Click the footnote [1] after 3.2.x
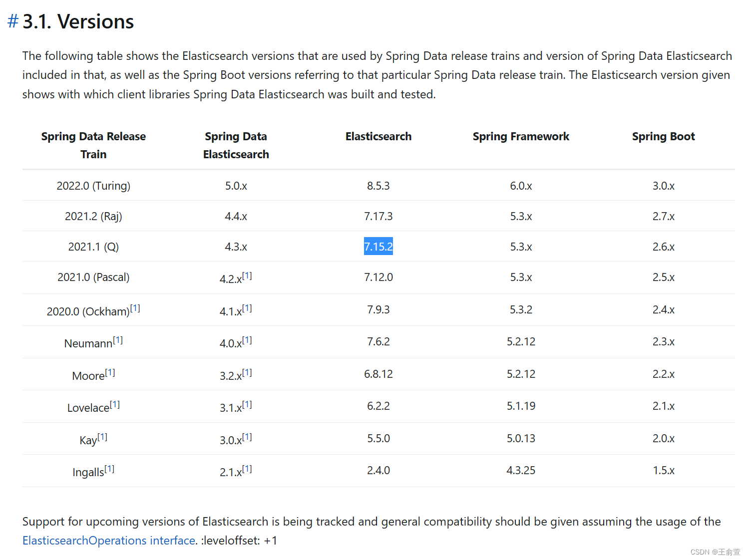Image resolution: width=748 pixels, height=560 pixels. [247, 372]
